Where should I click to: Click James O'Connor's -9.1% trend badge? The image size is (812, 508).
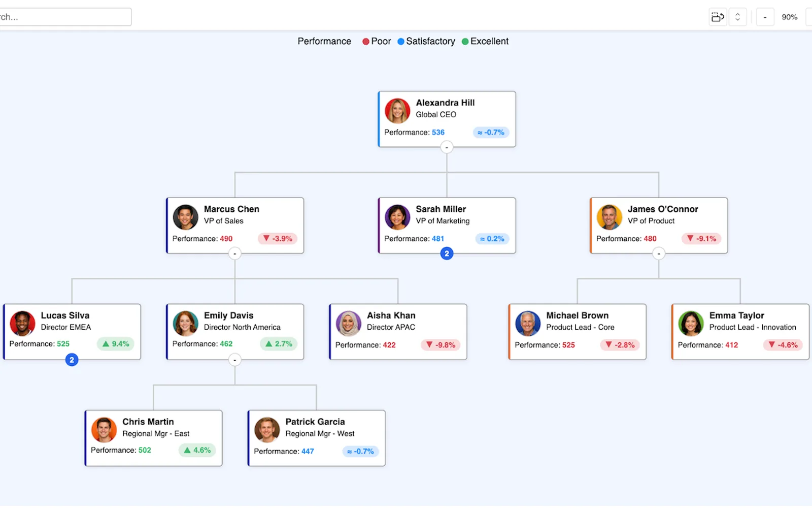pyautogui.click(x=701, y=239)
